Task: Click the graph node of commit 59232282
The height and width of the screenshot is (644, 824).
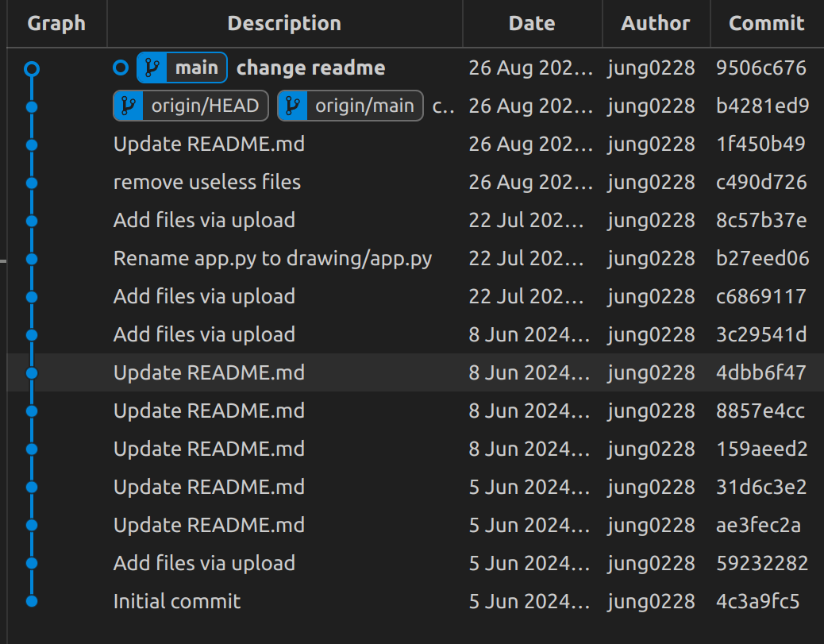Action: click(x=32, y=563)
